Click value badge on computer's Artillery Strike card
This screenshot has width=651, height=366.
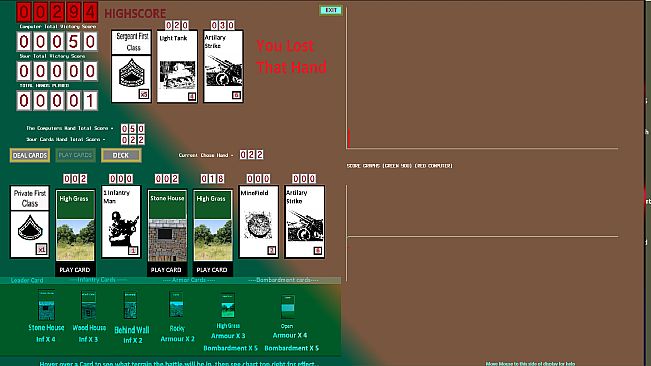(x=236, y=95)
